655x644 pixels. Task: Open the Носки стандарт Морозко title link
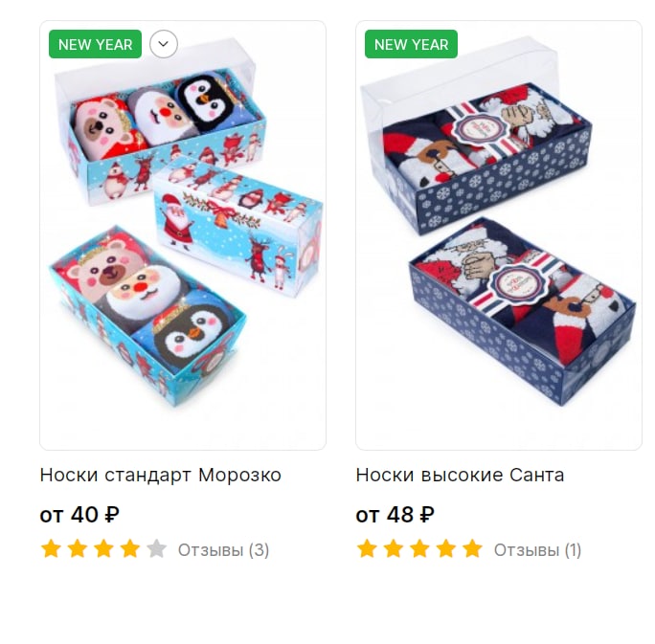pos(161,475)
